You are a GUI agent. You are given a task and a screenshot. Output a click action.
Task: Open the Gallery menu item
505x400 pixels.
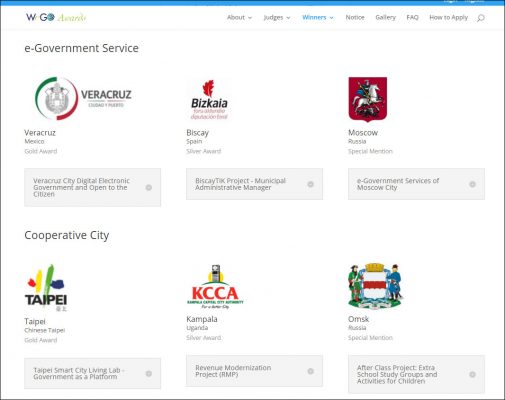pyautogui.click(x=385, y=17)
